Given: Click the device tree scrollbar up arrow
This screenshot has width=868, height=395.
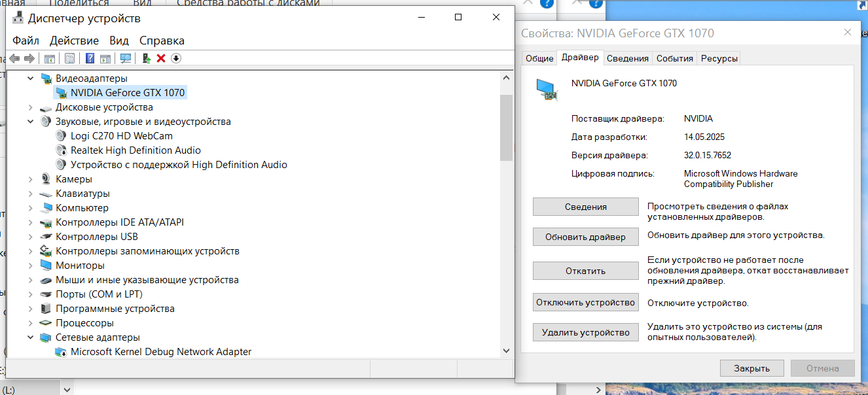Looking at the screenshot, I should click(506, 78).
